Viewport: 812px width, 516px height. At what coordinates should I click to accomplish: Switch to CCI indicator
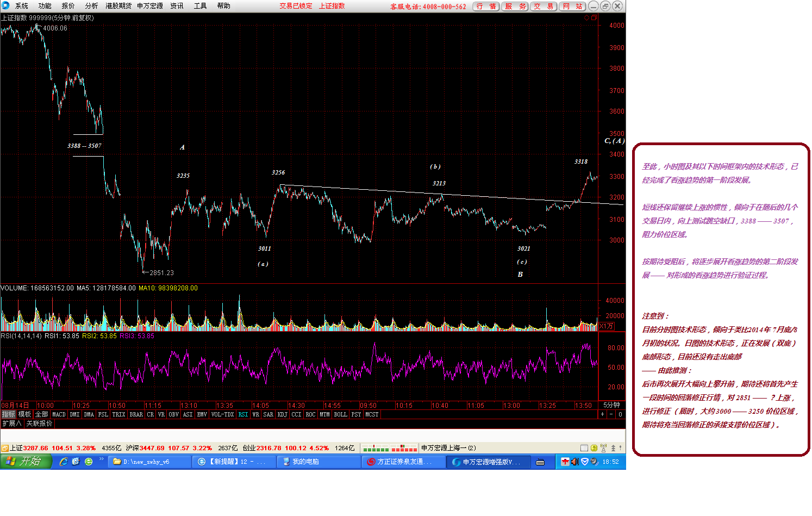pos(296,414)
